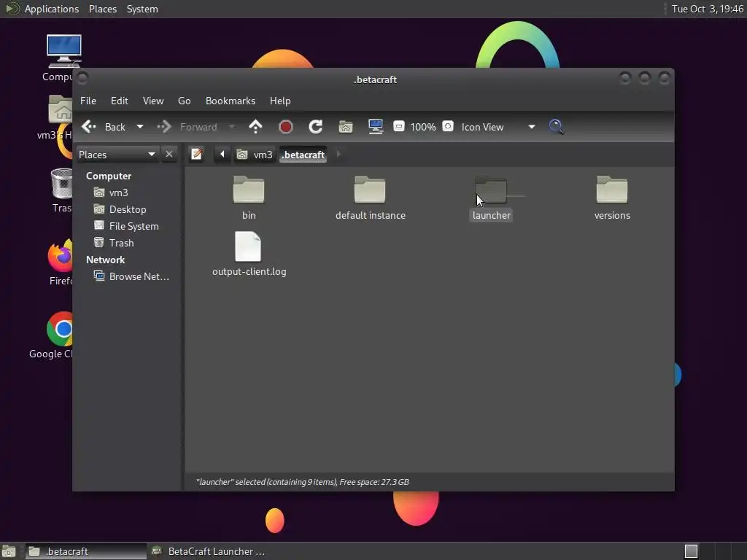Screen dimensions: 747x560
Task: Click the .betacraft path bar button
Action: coord(303,155)
